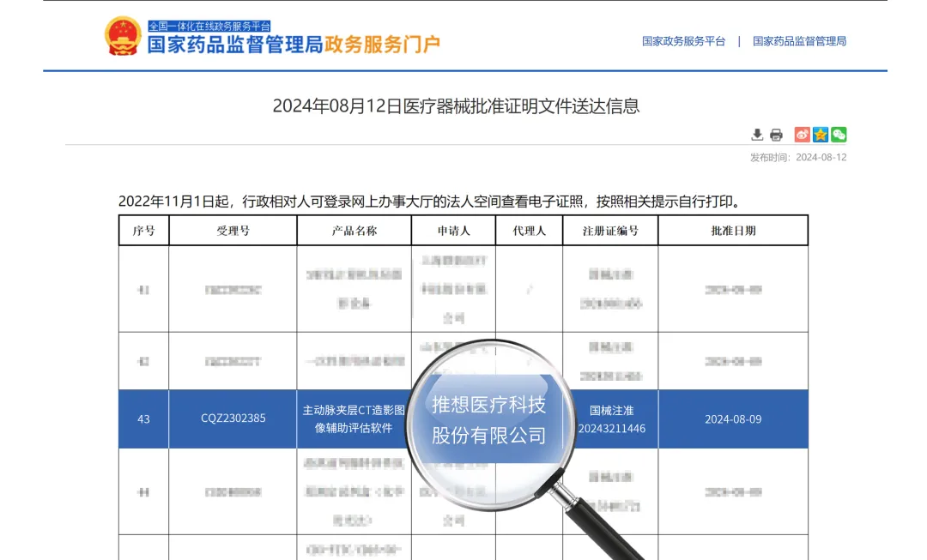Click the printer icon to print page
This screenshot has height=560, width=927.
tap(776, 135)
